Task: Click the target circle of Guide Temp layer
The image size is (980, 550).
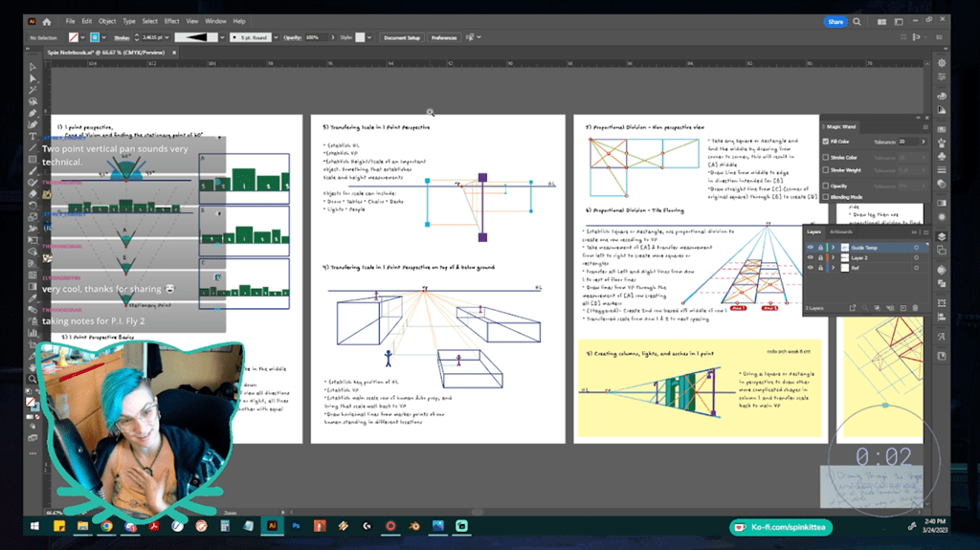Action: pyautogui.click(x=916, y=248)
